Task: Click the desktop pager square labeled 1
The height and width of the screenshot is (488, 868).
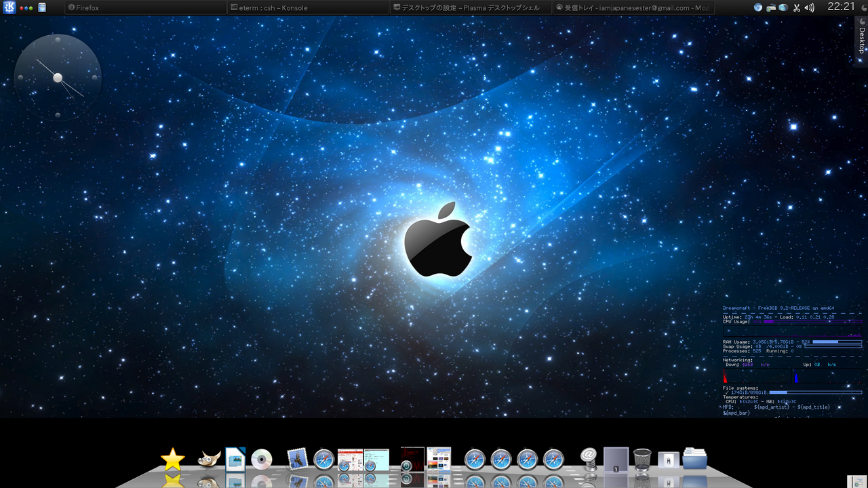Action: pyautogui.click(x=616, y=460)
